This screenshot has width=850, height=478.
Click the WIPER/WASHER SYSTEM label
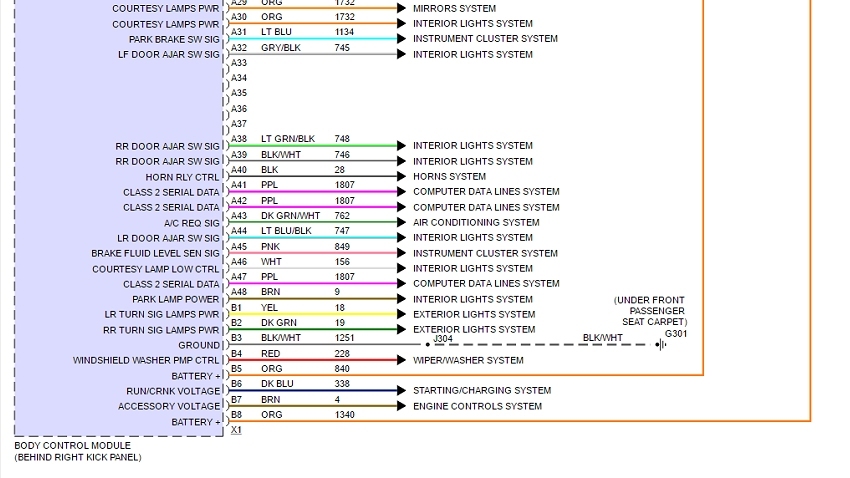point(468,360)
